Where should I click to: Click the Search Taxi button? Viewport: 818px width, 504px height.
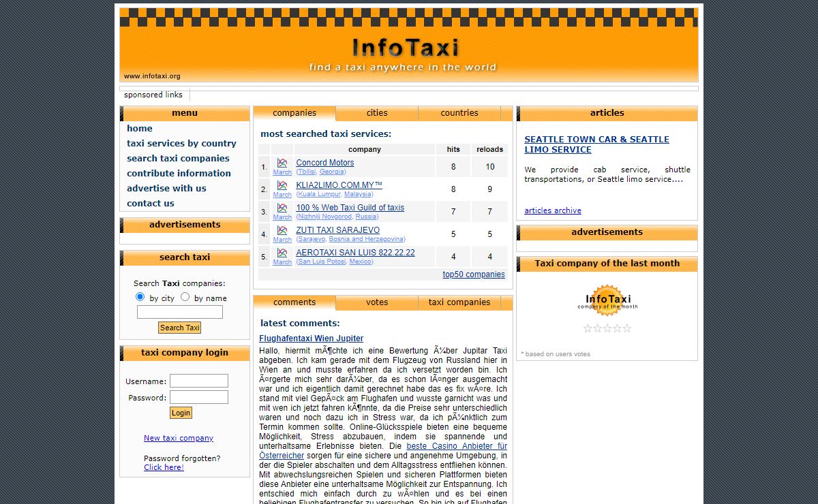click(x=180, y=328)
